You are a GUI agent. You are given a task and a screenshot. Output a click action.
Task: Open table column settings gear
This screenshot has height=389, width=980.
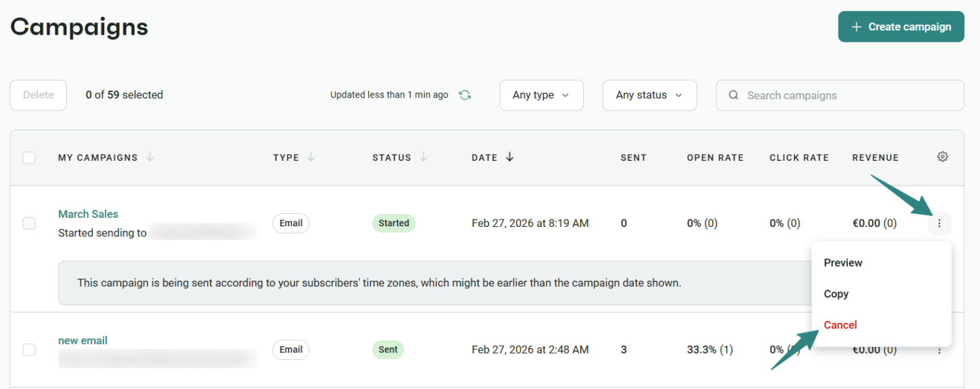943,157
